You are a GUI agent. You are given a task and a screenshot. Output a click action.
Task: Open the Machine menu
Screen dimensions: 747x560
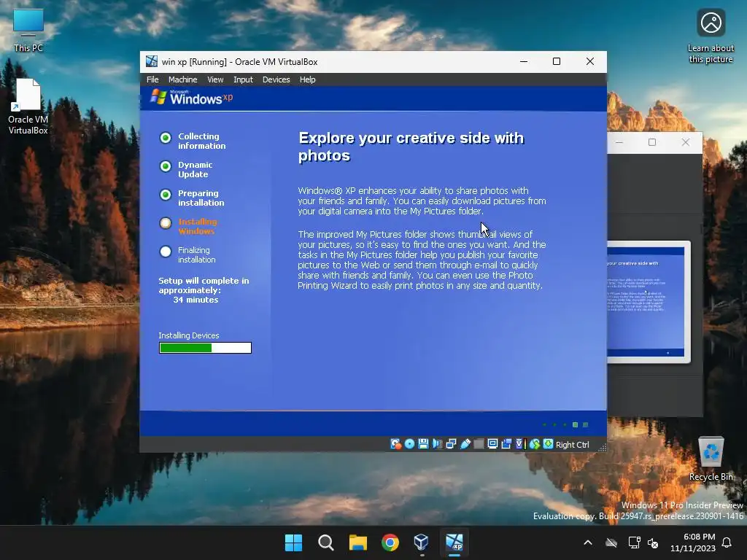(182, 79)
